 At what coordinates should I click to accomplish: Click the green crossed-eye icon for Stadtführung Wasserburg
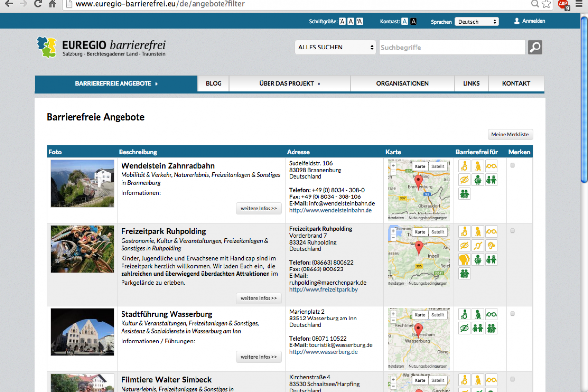[x=465, y=328]
